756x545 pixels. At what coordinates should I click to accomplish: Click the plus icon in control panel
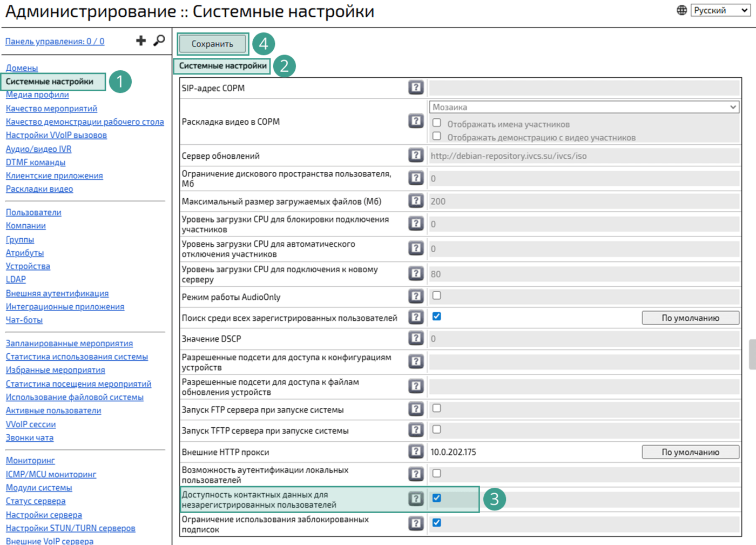[x=140, y=41]
